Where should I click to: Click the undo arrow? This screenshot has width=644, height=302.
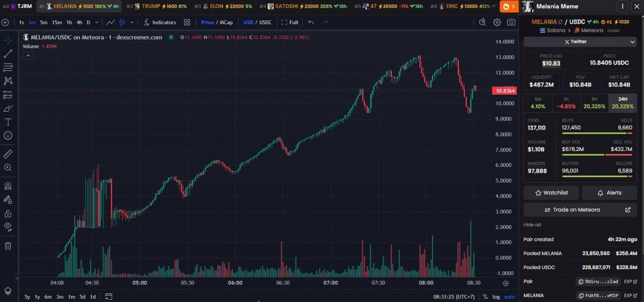tap(311, 23)
